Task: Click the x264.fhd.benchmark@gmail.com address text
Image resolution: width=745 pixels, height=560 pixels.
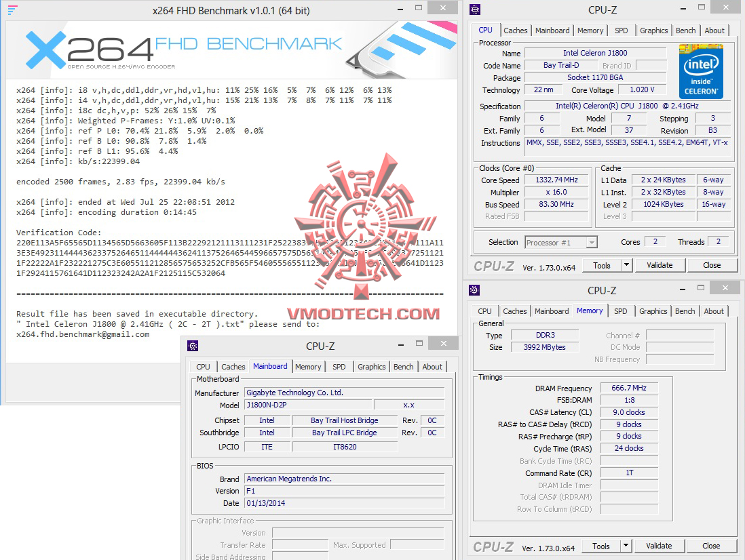Action: pyautogui.click(x=83, y=334)
